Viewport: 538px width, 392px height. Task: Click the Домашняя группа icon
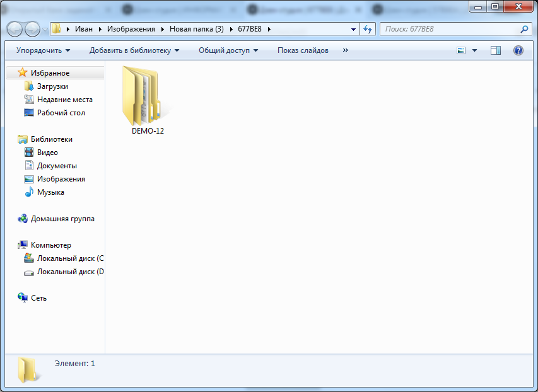[x=23, y=219]
